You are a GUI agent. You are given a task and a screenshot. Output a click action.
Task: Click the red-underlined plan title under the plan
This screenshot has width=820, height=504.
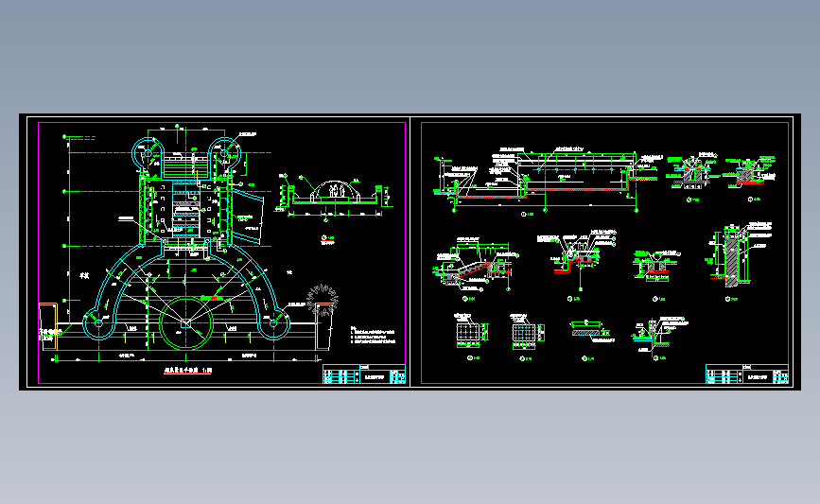click(x=188, y=370)
